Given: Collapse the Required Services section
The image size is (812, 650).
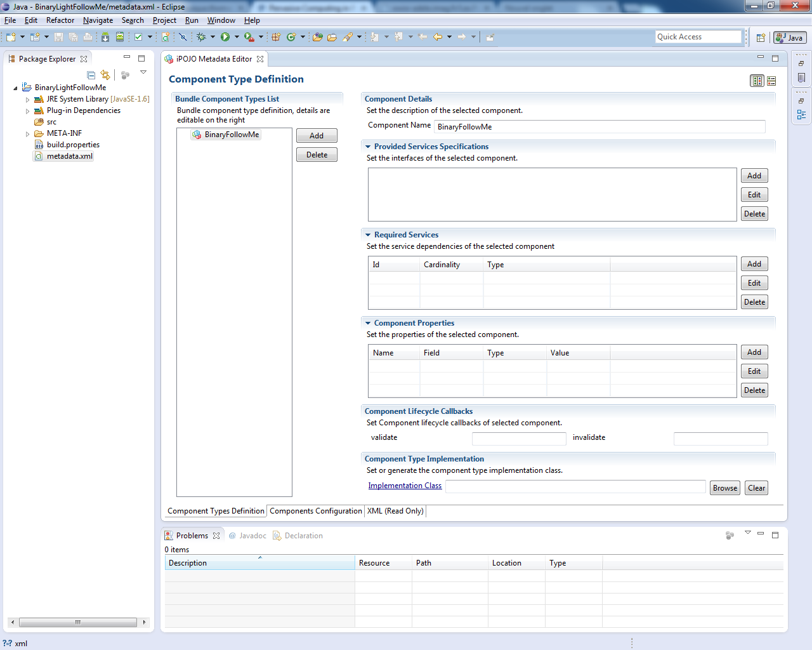Looking at the screenshot, I should tap(368, 235).
